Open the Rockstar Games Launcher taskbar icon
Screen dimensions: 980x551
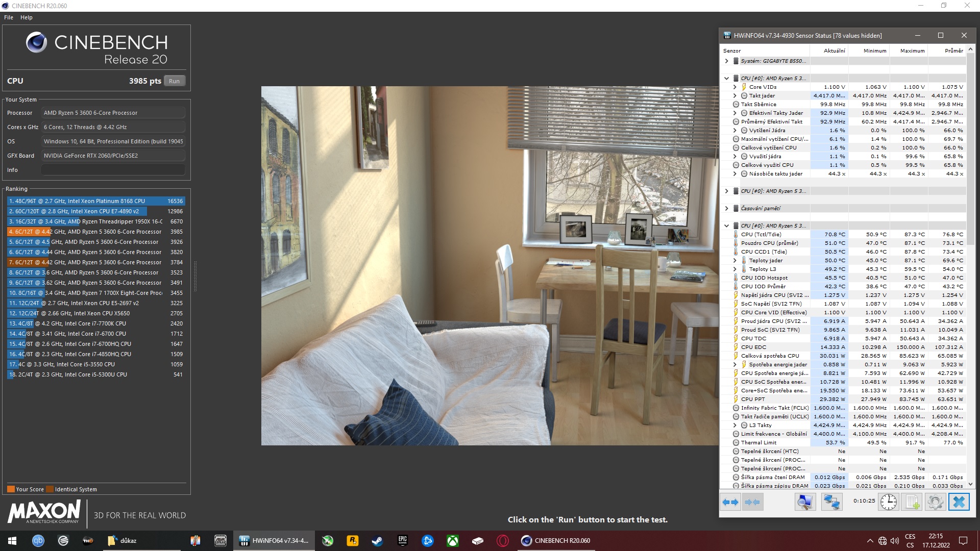click(352, 541)
